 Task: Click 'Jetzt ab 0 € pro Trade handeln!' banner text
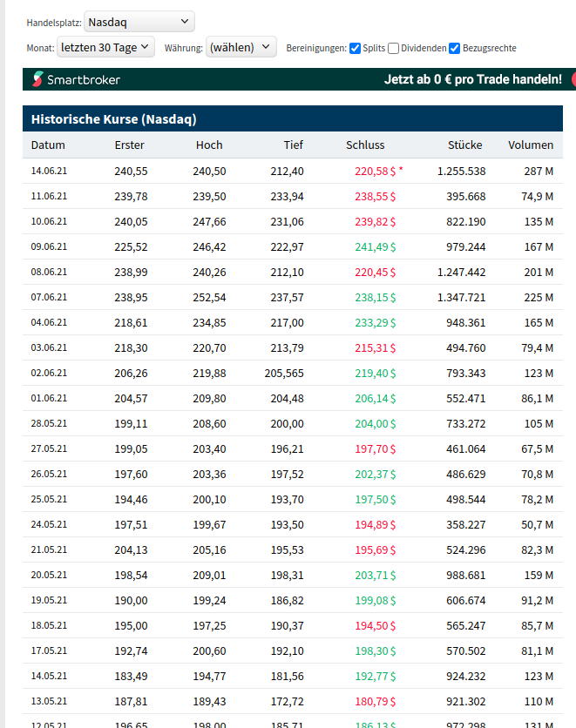tap(472, 80)
